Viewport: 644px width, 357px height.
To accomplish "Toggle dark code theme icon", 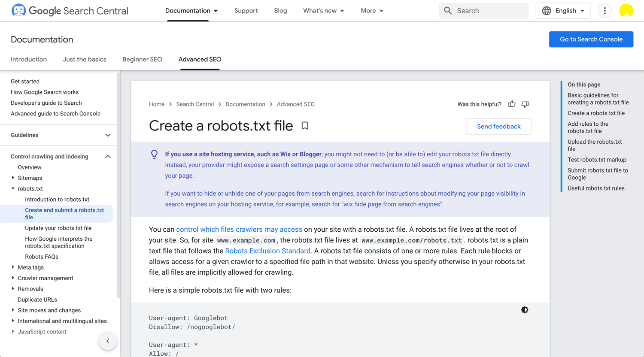I will (x=525, y=310).
